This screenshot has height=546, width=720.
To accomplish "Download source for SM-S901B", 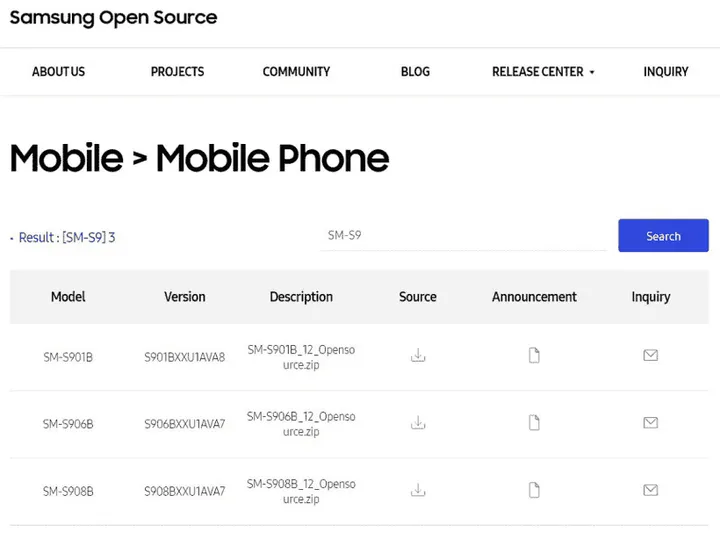I will (418, 355).
